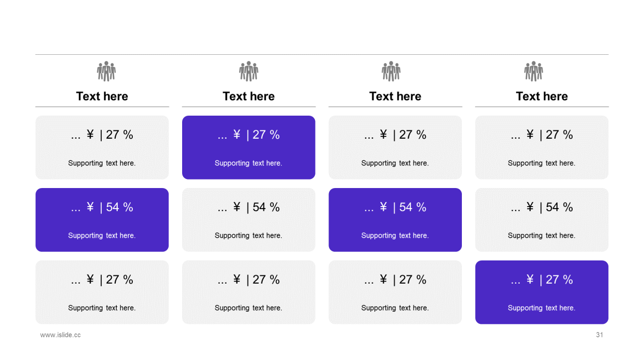Click the people group icon in first column
This screenshot has height=362, width=644.
106,71
